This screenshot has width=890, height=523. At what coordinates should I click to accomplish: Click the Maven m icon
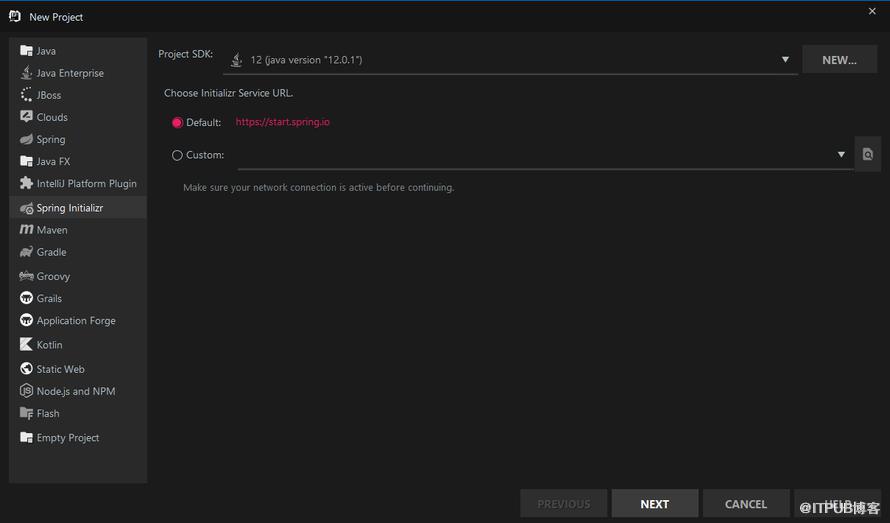click(26, 229)
